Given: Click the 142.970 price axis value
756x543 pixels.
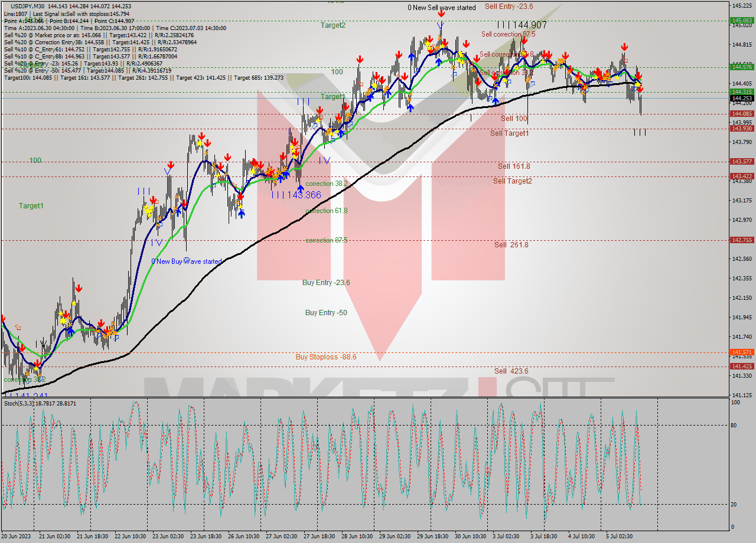Looking at the screenshot, I should pyautogui.click(x=742, y=220).
